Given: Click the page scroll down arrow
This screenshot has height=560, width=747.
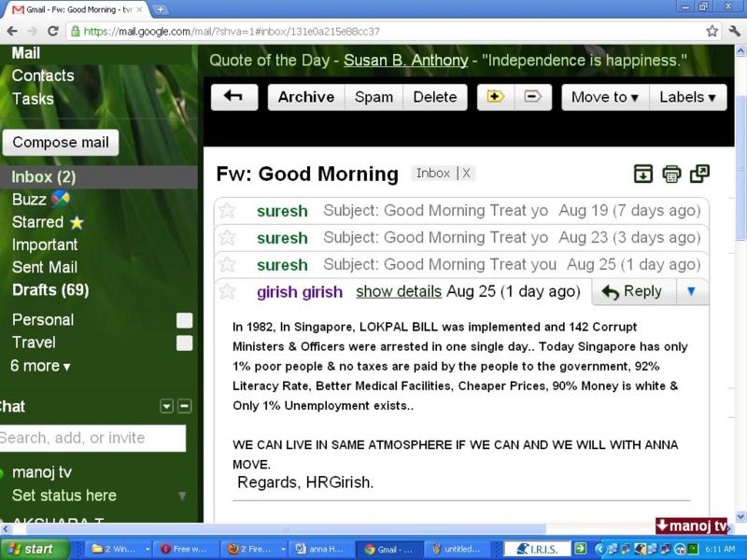Looking at the screenshot, I should (x=740, y=516).
